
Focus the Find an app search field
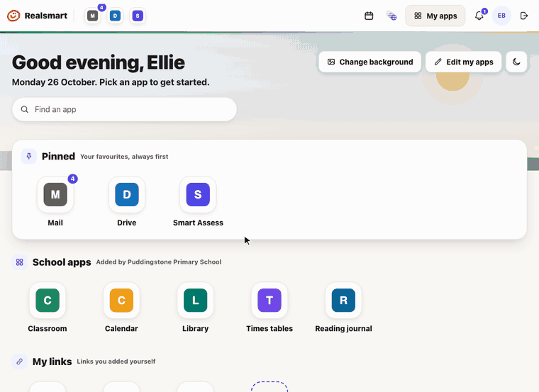tap(124, 109)
